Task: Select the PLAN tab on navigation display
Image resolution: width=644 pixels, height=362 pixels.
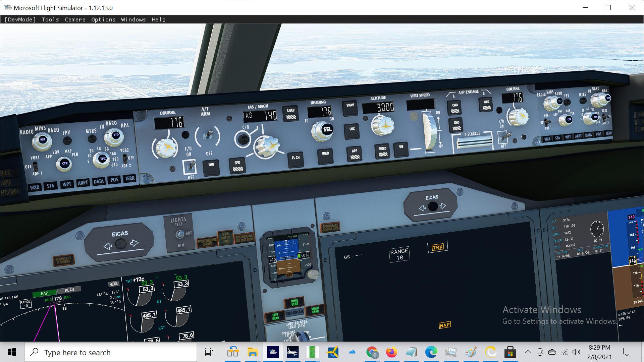Action: [x=69, y=290]
